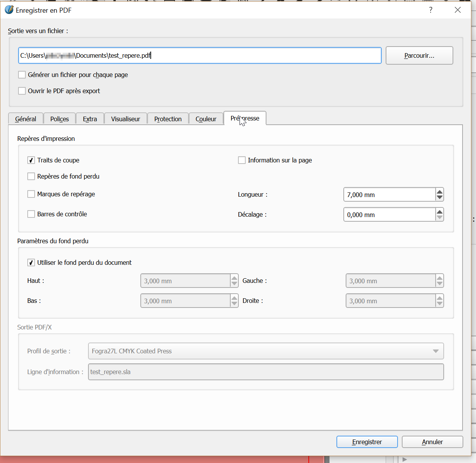
Task: Click the help question mark icon
Action: tap(431, 10)
